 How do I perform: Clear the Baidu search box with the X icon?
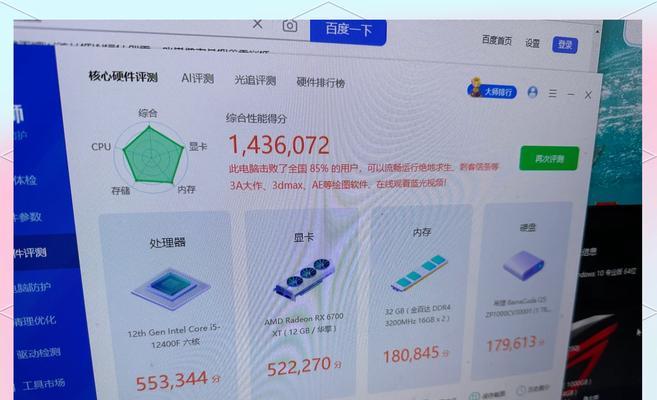(x=258, y=25)
